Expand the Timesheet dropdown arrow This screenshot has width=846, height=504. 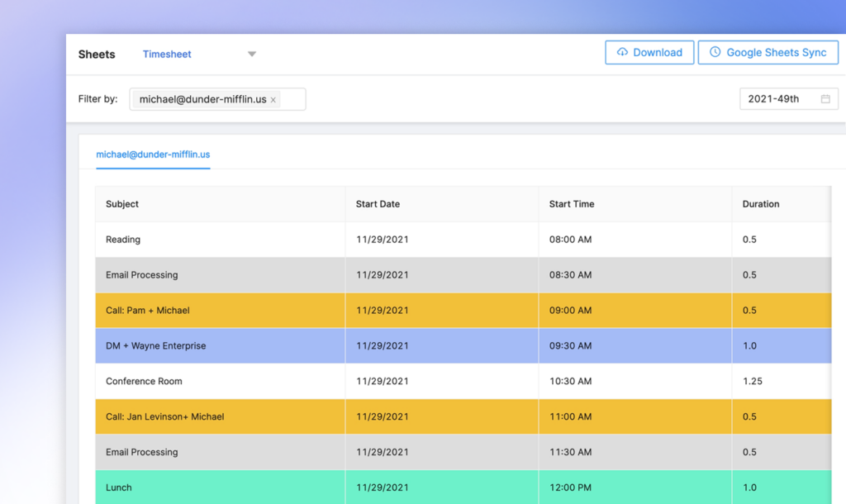(252, 54)
